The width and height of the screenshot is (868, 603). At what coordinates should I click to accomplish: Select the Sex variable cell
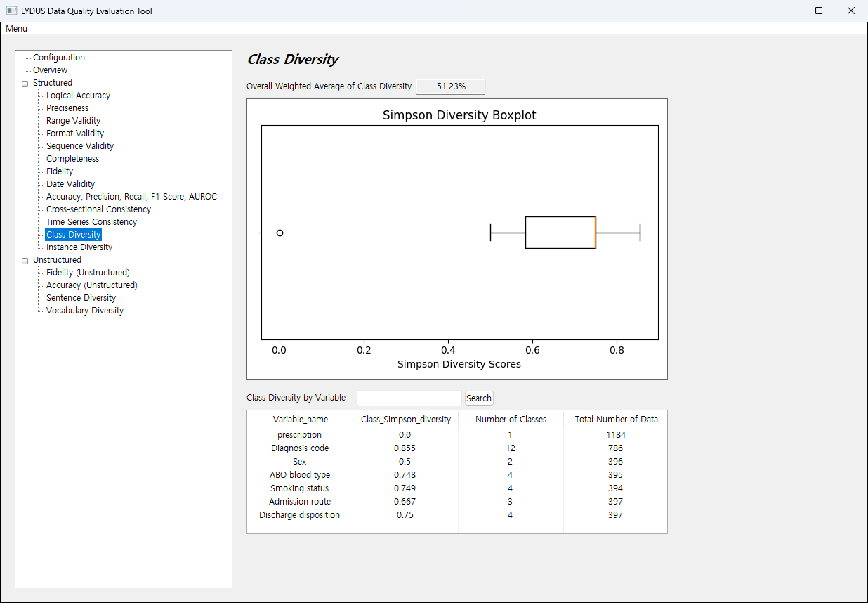pyautogui.click(x=300, y=462)
